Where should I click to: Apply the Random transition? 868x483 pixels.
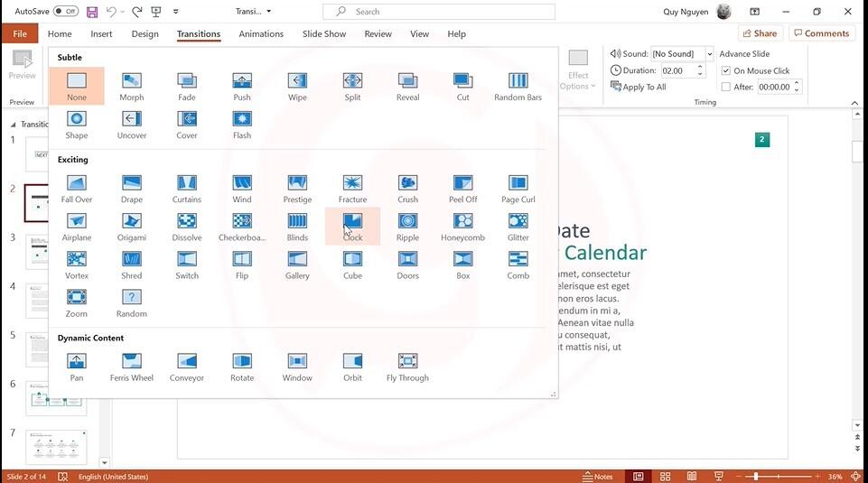point(132,303)
